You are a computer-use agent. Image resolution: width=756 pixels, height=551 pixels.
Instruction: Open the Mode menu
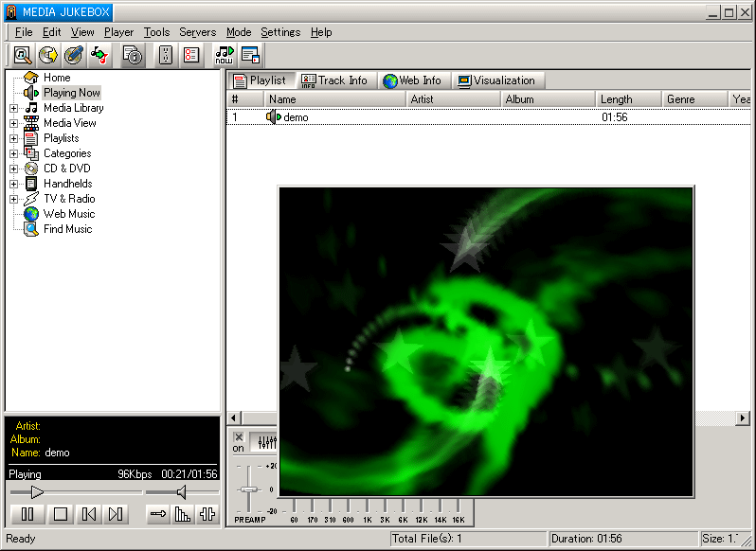pos(239,32)
